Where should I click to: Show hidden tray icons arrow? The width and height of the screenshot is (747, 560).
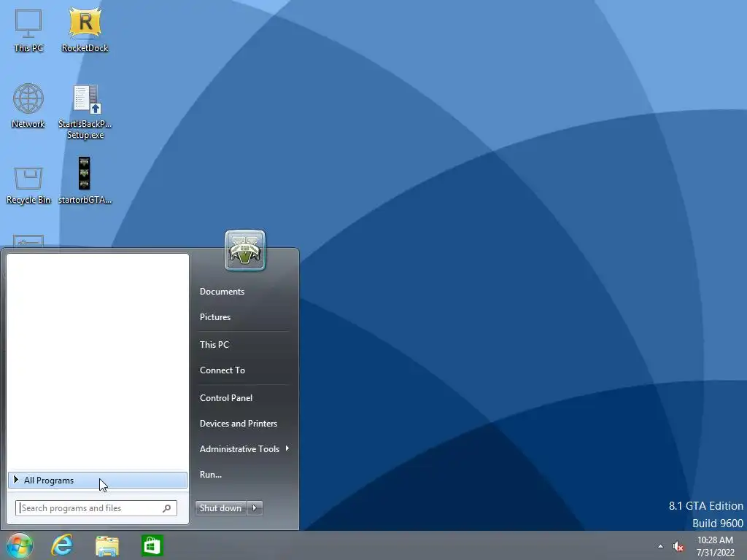pos(660,546)
